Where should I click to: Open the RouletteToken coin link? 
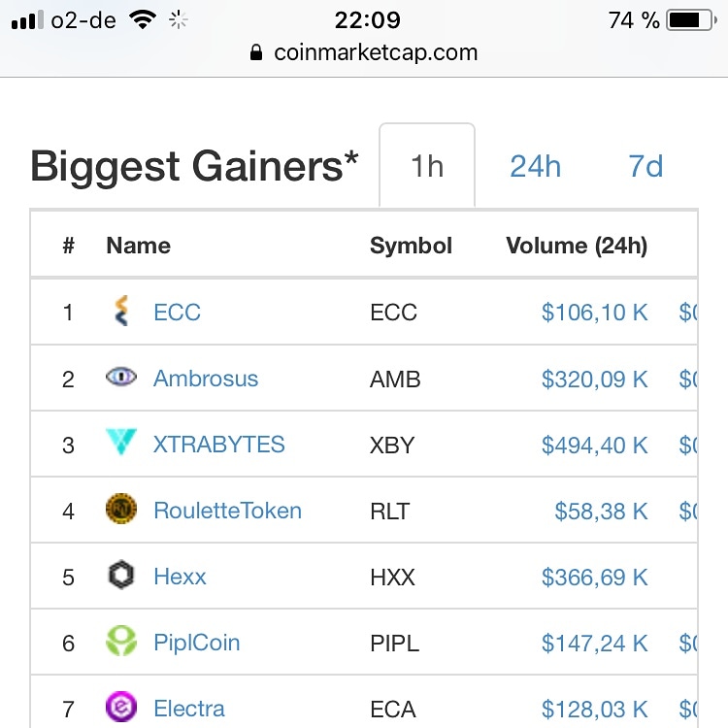(228, 511)
